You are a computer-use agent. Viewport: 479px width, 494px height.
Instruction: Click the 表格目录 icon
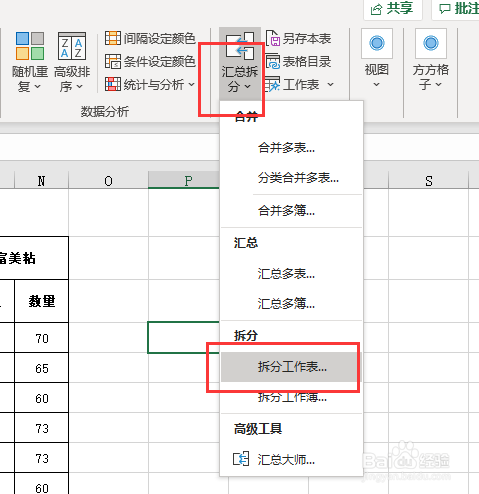tap(273, 61)
